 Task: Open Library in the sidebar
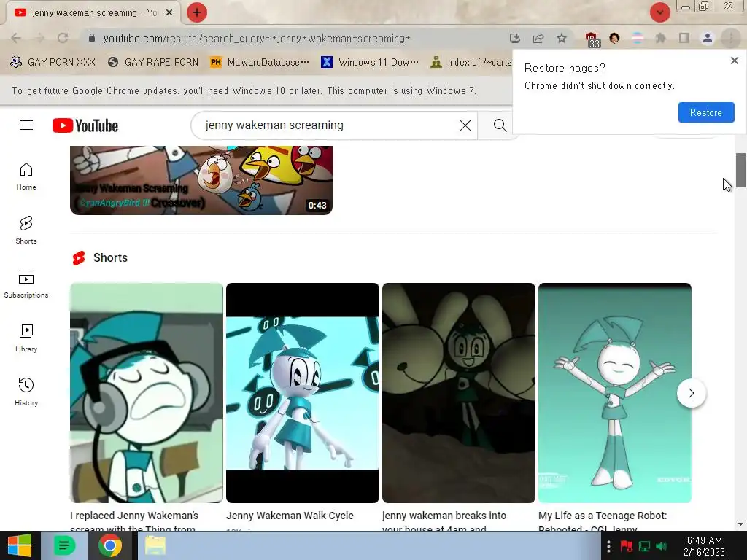(26, 338)
